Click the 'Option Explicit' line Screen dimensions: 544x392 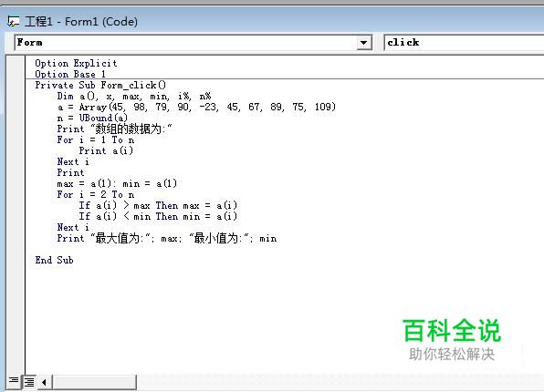point(76,64)
